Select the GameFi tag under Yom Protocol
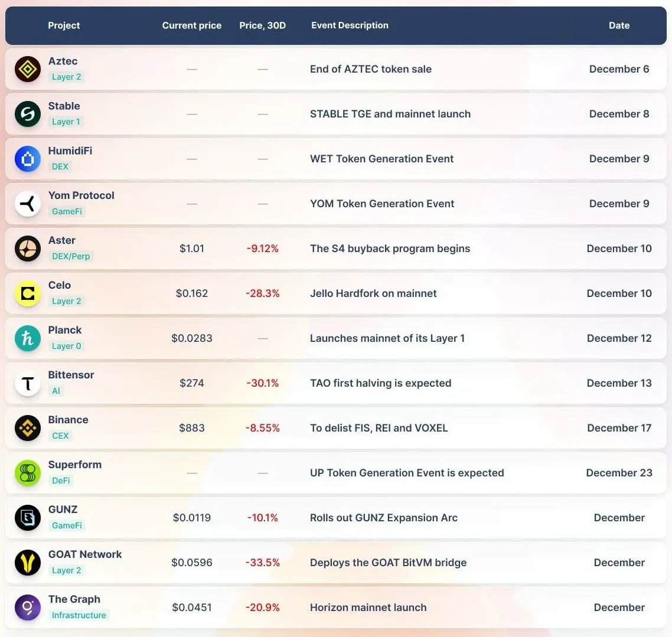Image resolution: width=672 pixels, height=637 pixels. click(x=67, y=211)
